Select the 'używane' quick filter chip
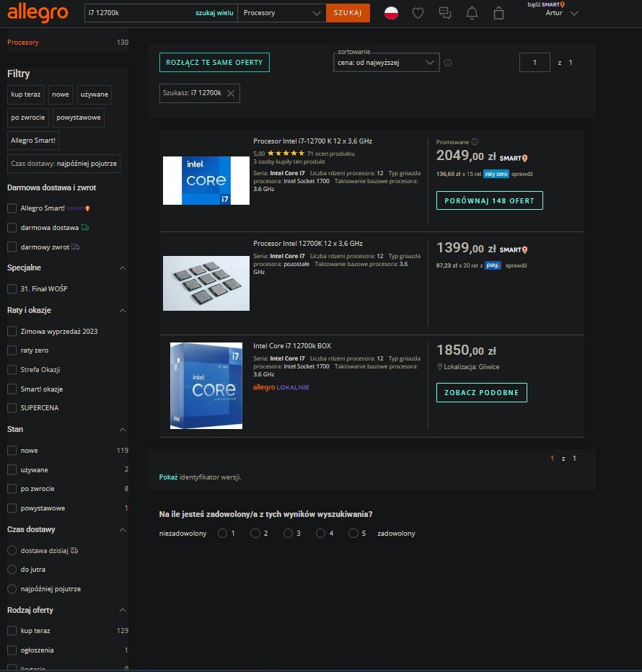642x672 pixels. coord(94,94)
